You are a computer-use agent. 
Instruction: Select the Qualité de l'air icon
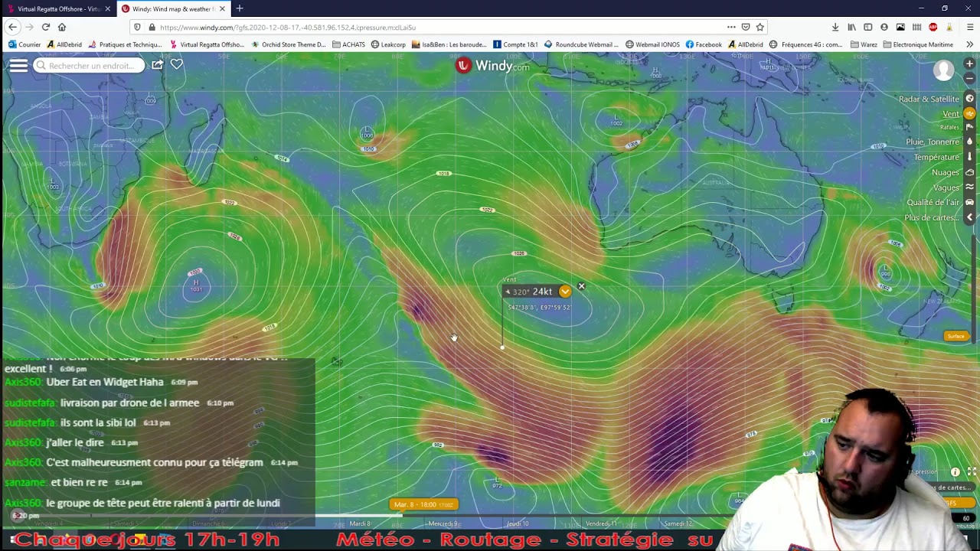pos(969,202)
